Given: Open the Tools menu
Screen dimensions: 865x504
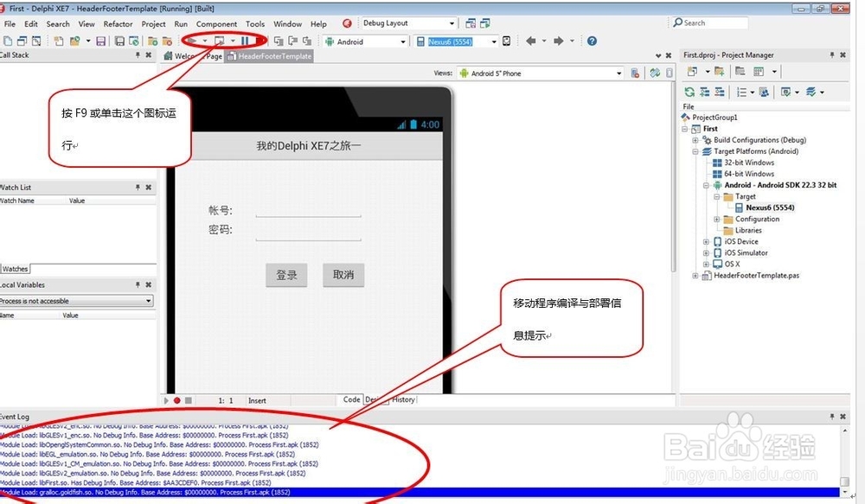Looking at the screenshot, I should (255, 23).
